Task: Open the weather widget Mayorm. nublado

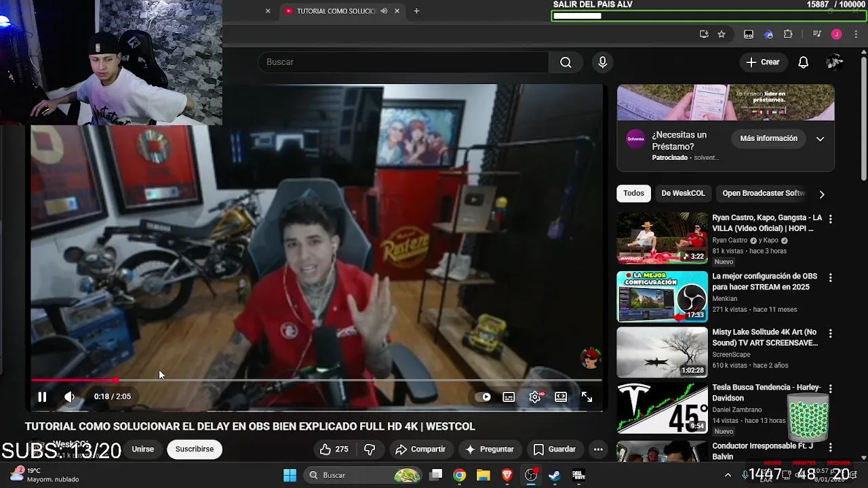Action: pyautogui.click(x=45, y=474)
